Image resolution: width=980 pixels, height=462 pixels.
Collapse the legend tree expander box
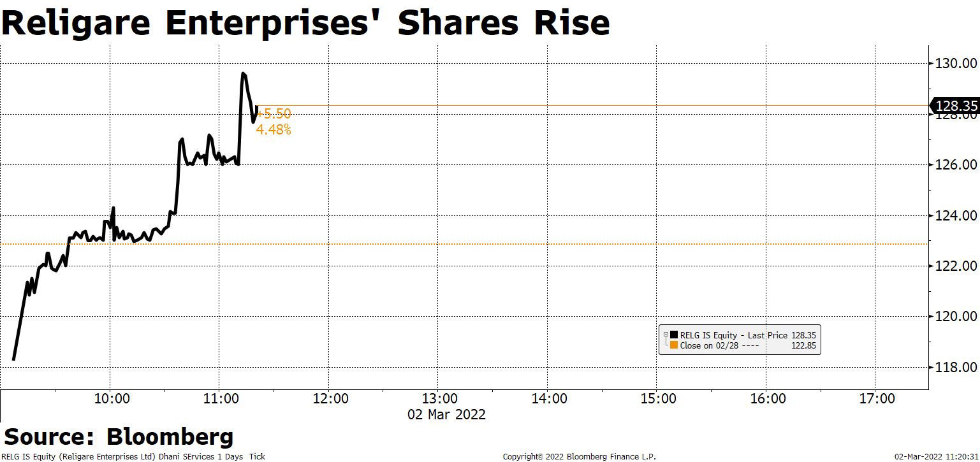click(666, 335)
